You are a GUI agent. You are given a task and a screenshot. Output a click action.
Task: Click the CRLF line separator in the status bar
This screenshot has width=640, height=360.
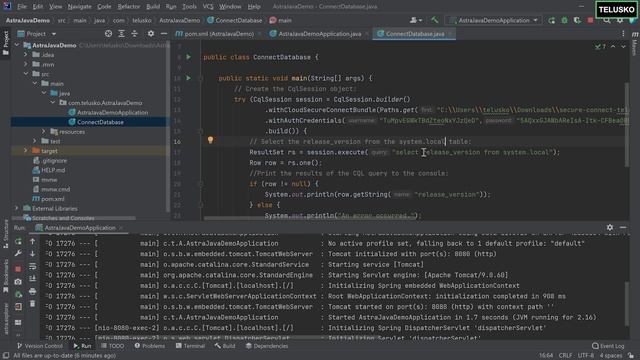tap(565, 356)
